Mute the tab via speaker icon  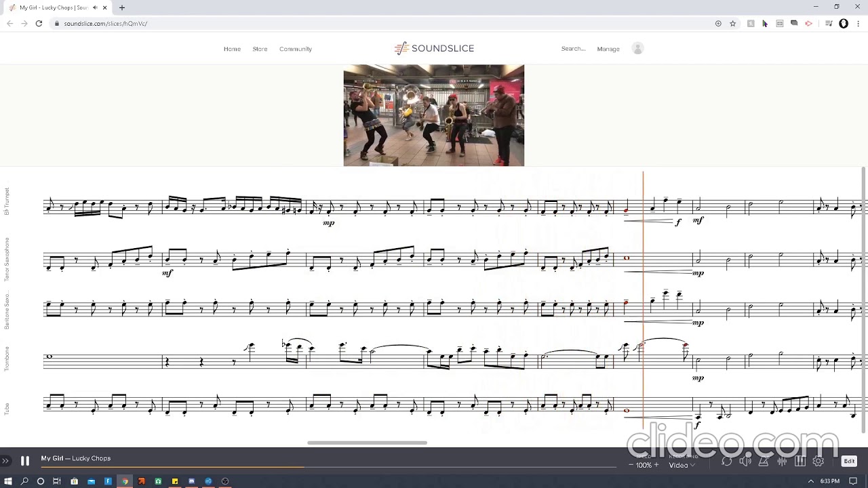[x=95, y=7]
